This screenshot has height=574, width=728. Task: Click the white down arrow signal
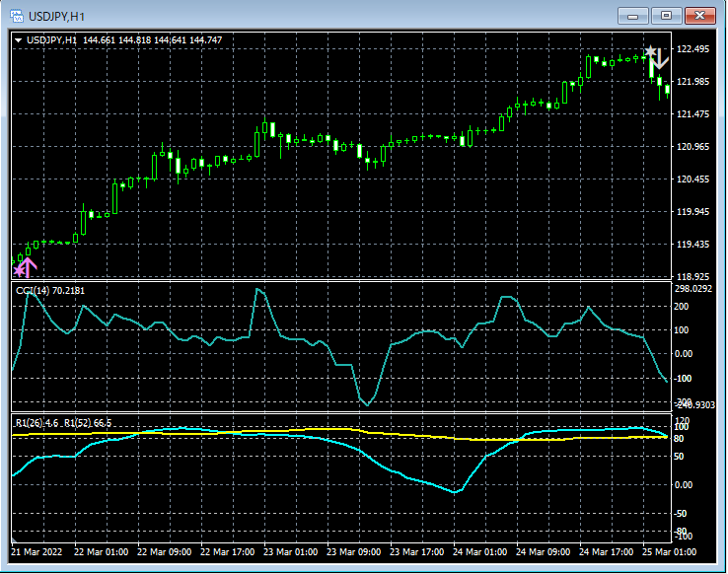point(661,59)
